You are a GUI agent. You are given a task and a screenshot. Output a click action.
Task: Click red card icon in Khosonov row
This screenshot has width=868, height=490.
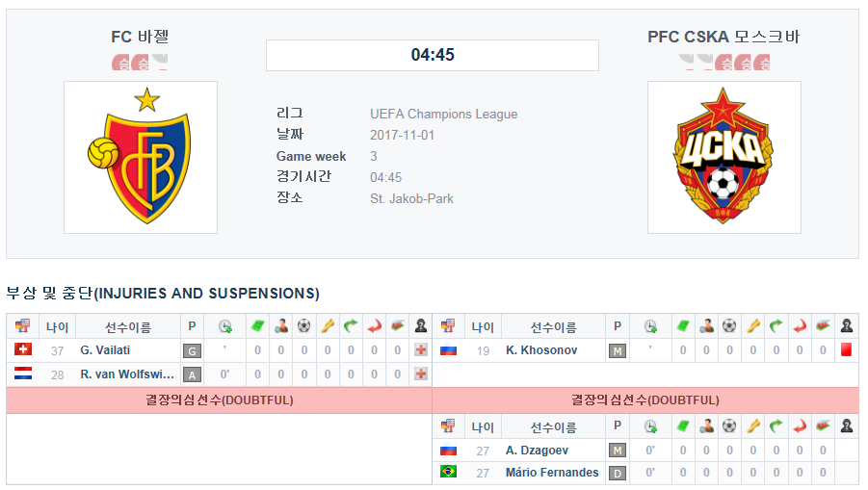(846, 349)
